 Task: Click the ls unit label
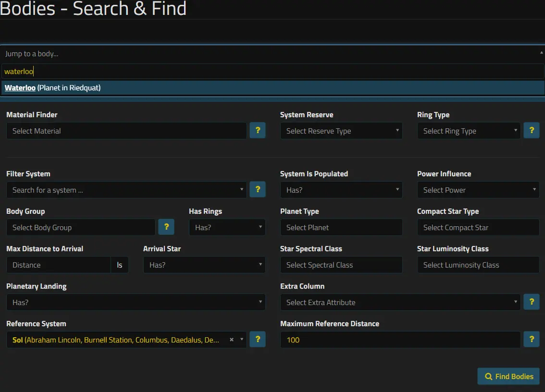tap(120, 265)
